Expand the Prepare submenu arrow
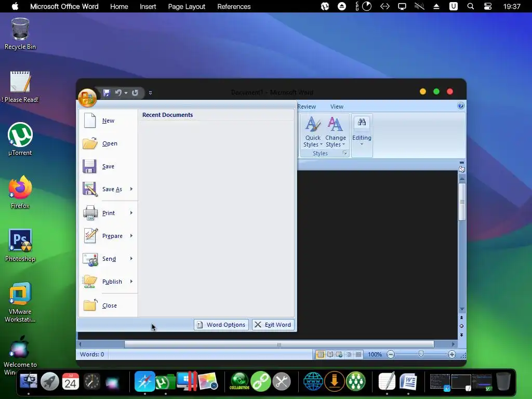 pyautogui.click(x=131, y=235)
